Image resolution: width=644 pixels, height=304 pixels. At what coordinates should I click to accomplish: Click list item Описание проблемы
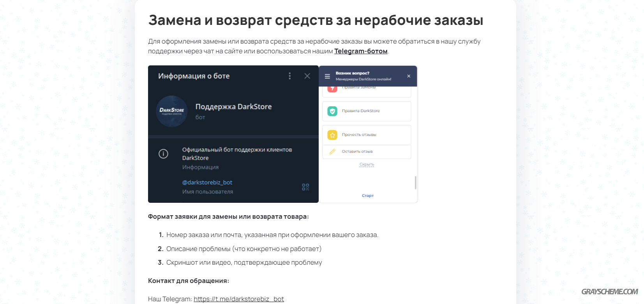click(x=244, y=249)
